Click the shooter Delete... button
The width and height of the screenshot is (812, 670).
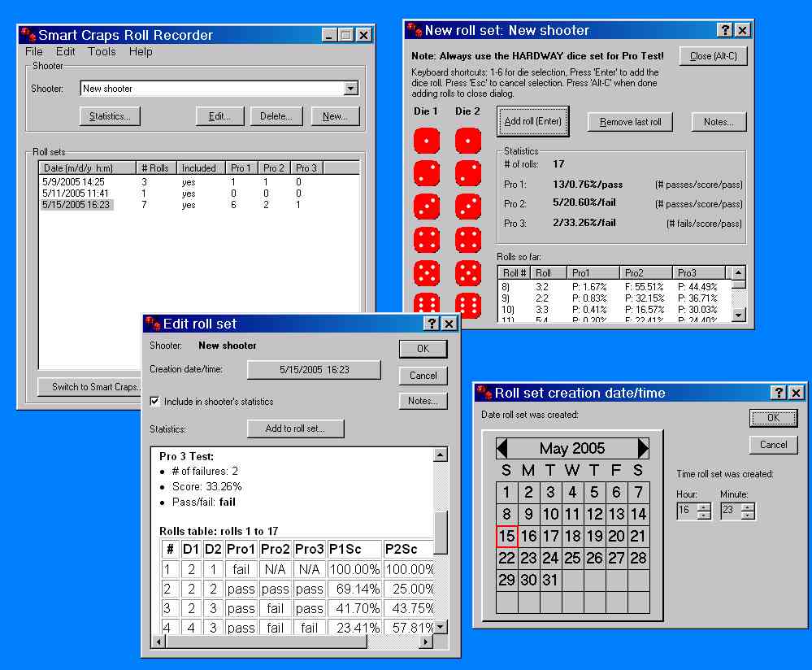pos(276,116)
